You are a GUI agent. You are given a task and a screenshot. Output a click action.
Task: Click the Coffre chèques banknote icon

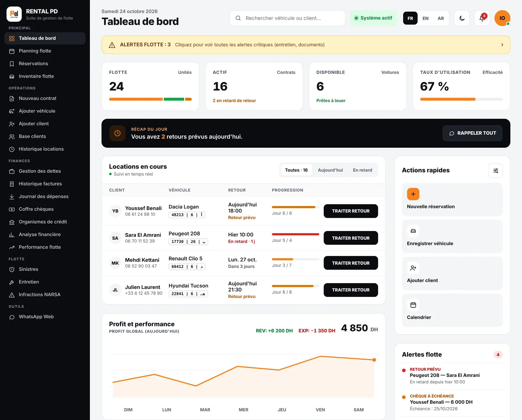[x=12, y=209]
